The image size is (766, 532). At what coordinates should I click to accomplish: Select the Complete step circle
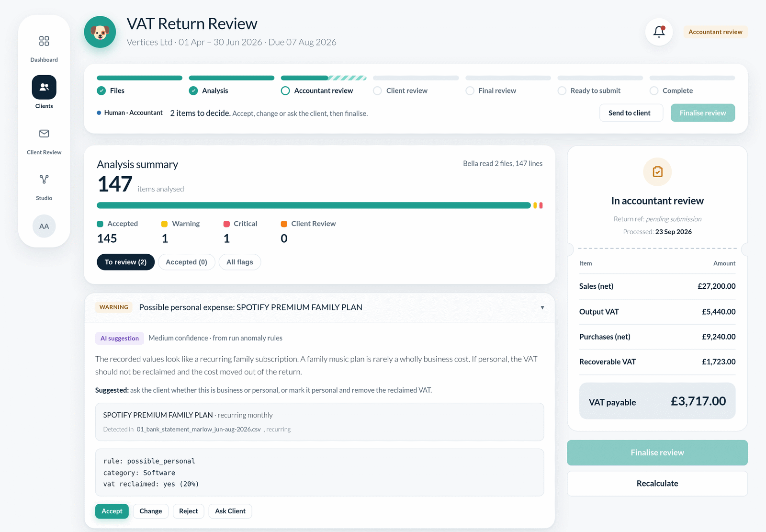coord(654,91)
